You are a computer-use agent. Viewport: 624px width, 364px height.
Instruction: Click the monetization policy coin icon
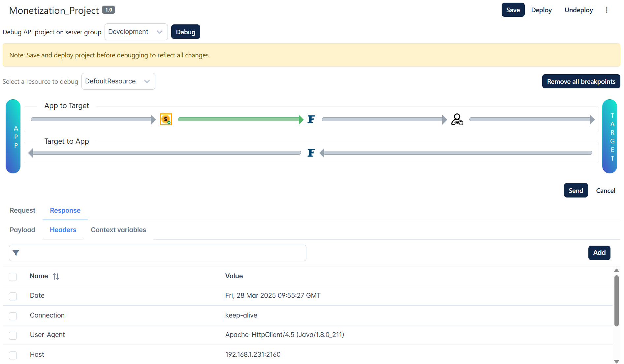tap(166, 119)
